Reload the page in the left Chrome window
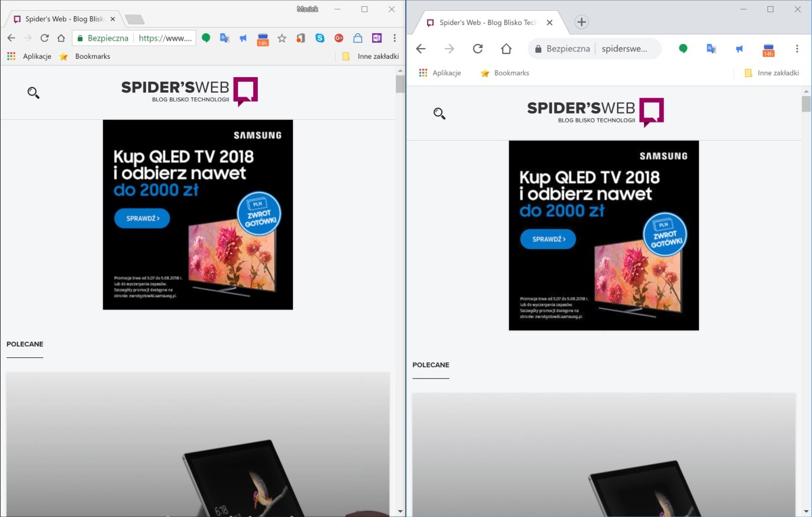This screenshot has width=812, height=517. tap(45, 38)
